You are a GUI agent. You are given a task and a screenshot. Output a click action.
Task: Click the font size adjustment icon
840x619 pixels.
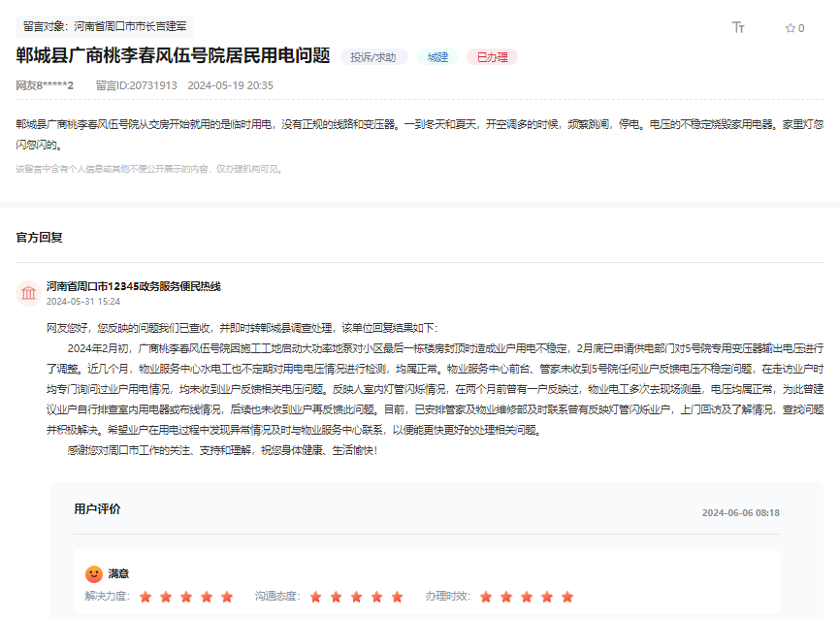tap(738, 27)
